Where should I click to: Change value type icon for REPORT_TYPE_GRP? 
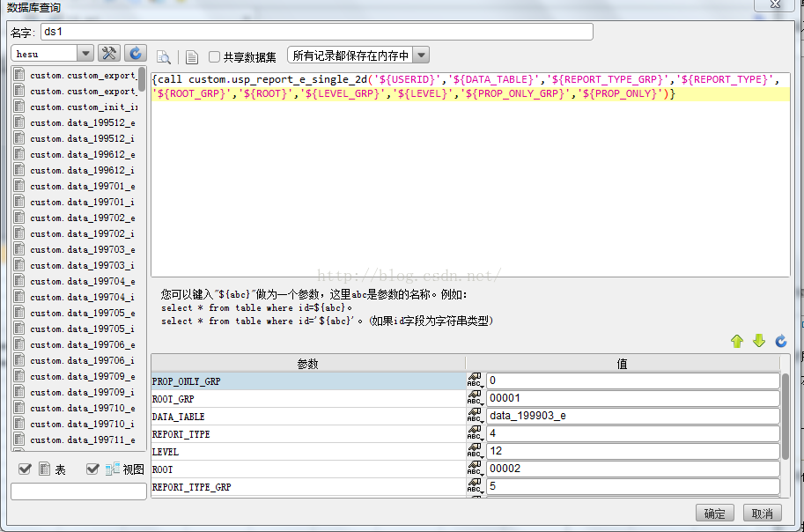[475, 486]
